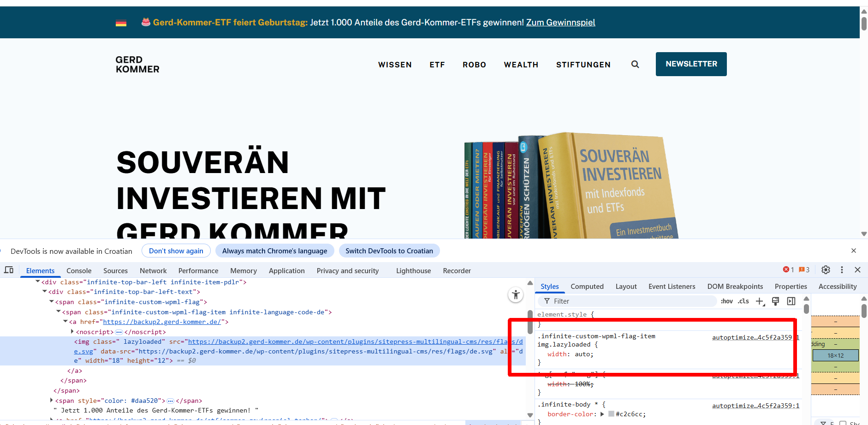
Task: Open the WISSEN menu item
Action: (x=395, y=65)
